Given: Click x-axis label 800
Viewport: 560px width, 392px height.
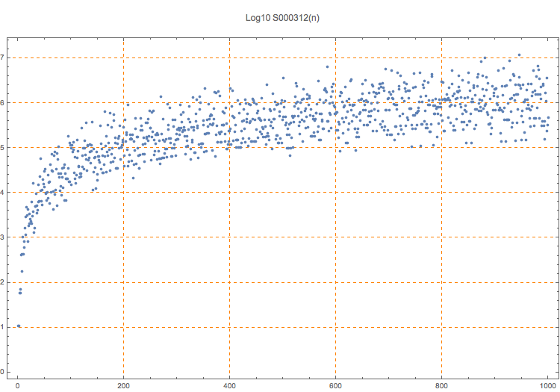Looking at the screenshot, I should tap(441, 386).
